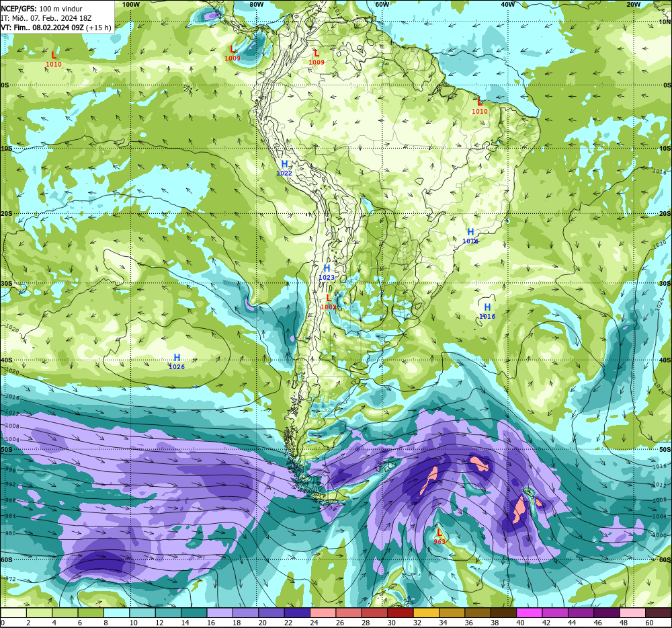
Task: Select the dark-teal 14–16 legend swatch
Action: [x=194, y=613]
